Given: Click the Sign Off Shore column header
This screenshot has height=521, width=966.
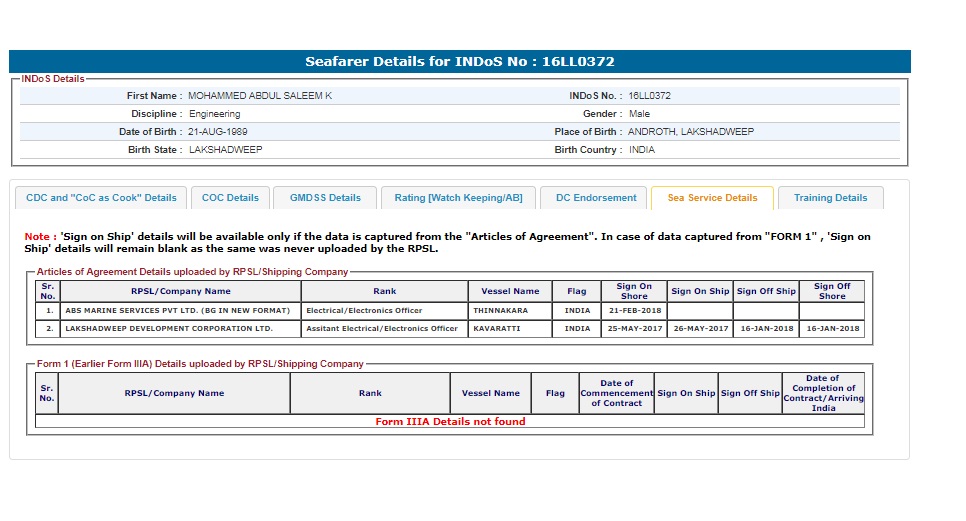Looking at the screenshot, I should click(x=831, y=291).
